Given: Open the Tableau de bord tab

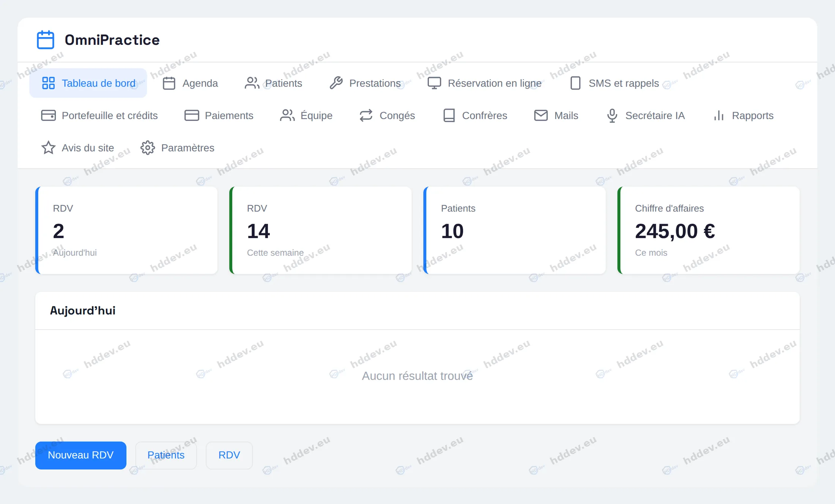Looking at the screenshot, I should pyautogui.click(x=88, y=83).
